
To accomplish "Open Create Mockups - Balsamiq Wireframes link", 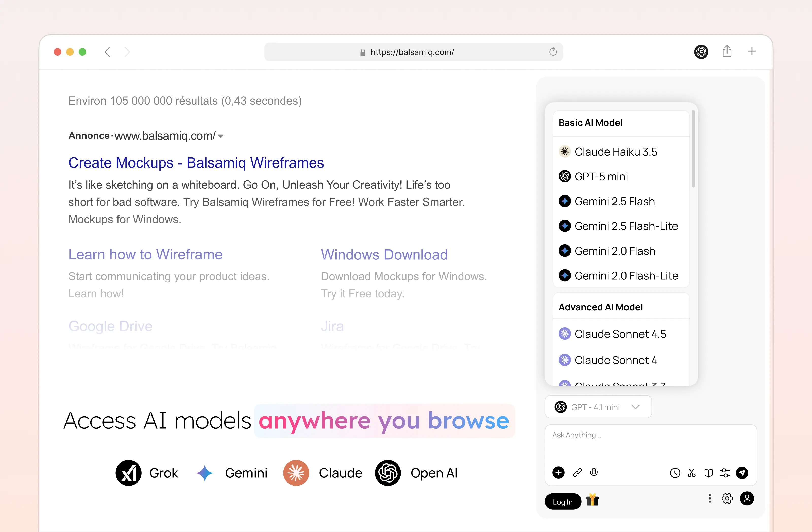I will tap(196, 163).
